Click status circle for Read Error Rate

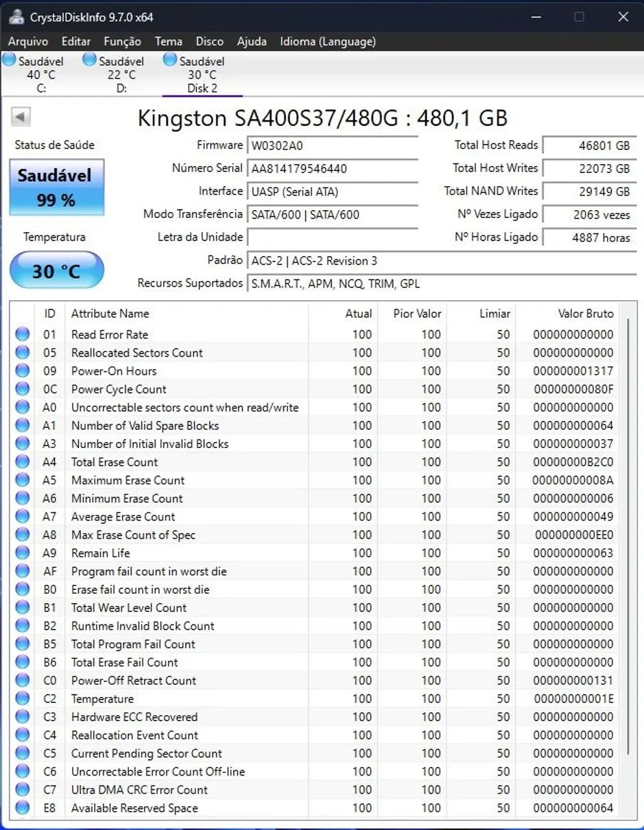tap(23, 335)
